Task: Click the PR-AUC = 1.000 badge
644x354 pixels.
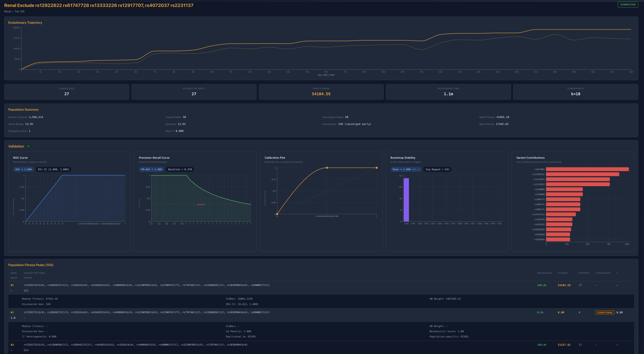Action: (151, 169)
